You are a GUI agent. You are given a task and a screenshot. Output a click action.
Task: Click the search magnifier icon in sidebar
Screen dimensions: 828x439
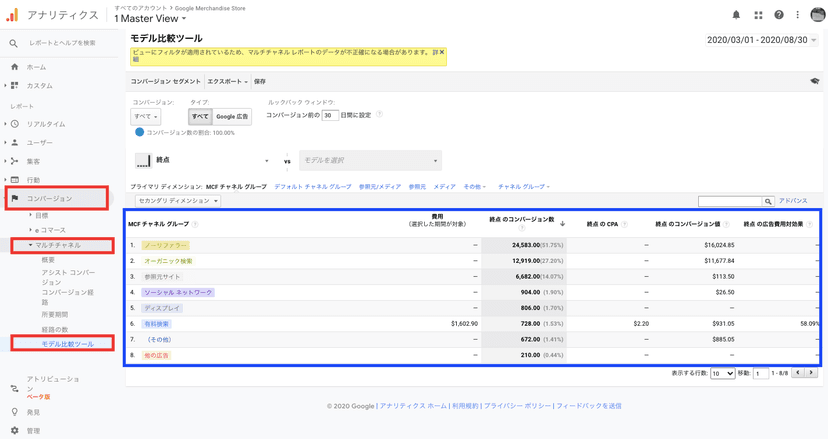[14, 43]
